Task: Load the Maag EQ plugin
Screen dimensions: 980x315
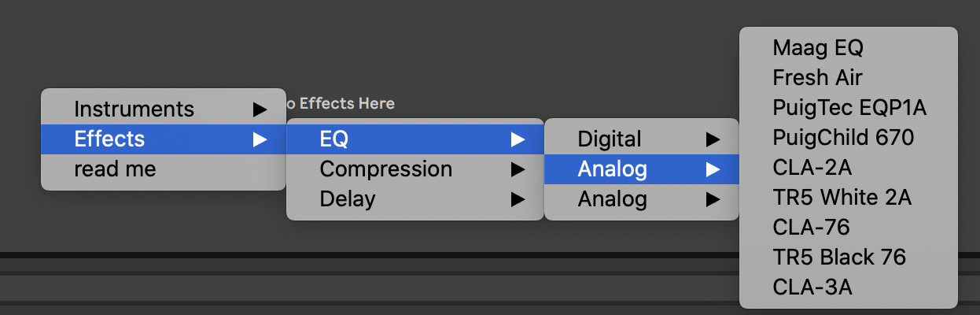Action: click(818, 48)
